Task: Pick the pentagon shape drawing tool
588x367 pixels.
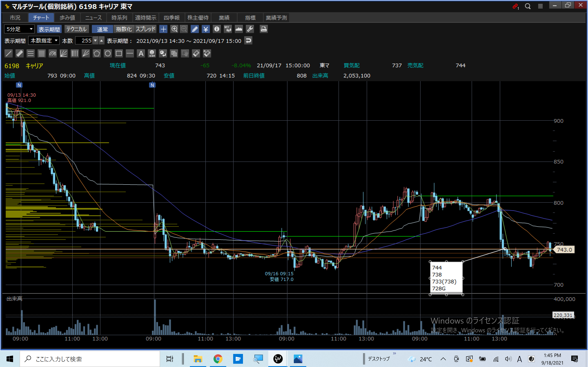Action: pyautogui.click(x=97, y=53)
